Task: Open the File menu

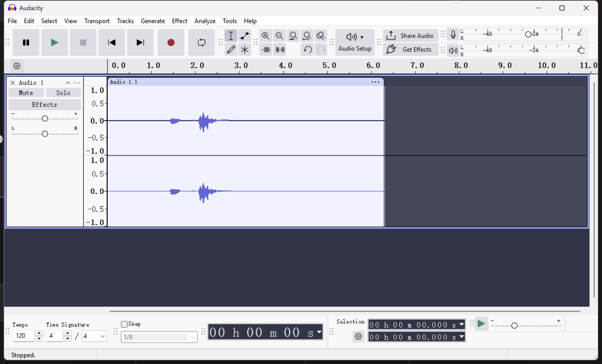Action: tap(12, 21)
